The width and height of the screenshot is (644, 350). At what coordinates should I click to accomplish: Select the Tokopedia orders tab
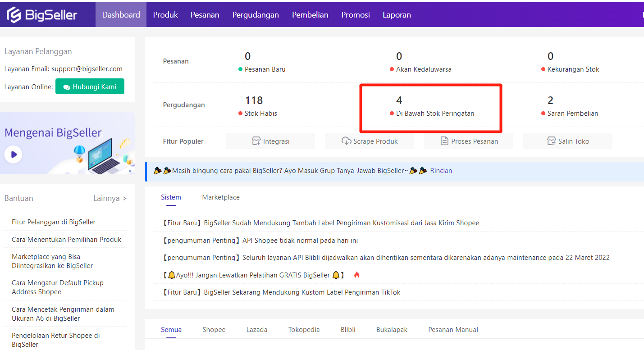pyautogui.click(x=304, y=330)
